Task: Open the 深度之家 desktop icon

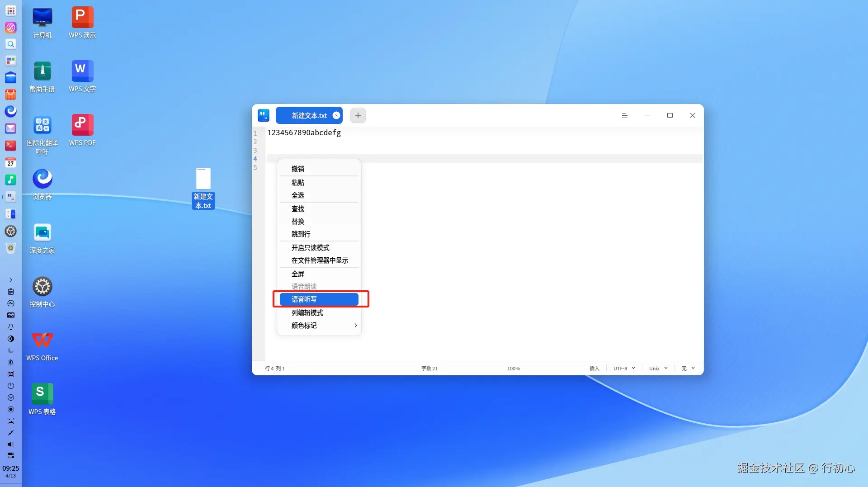Action: pyautogui.click(x=42, y=238)
